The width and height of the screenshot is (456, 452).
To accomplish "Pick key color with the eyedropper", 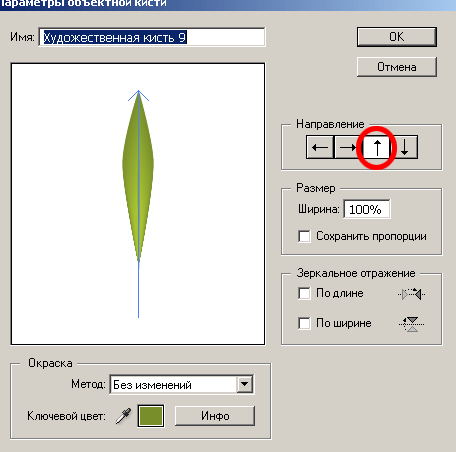I will click(x=123, y=416).
